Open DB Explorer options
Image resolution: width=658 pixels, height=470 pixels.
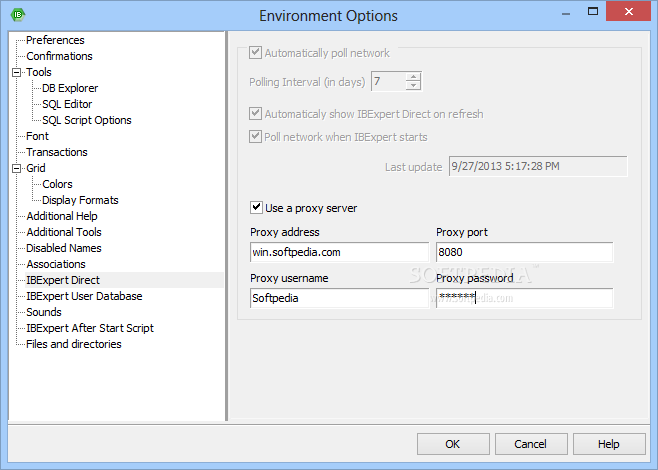click(x=70, y=88)
